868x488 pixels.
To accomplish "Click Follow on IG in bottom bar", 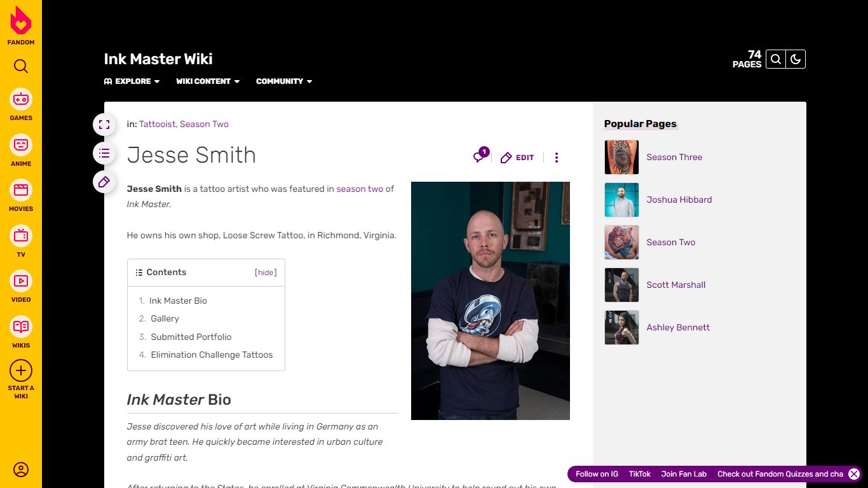I will click(x=597, y=474).
